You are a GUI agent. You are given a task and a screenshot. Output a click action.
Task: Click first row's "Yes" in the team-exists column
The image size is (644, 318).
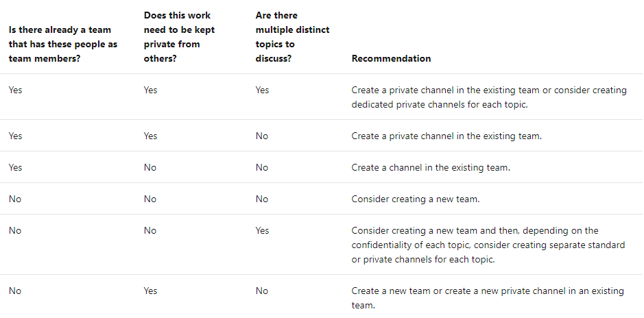tap(15, 90)
